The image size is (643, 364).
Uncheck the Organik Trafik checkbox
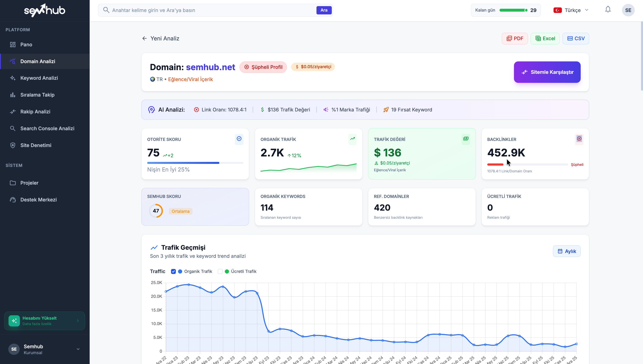pyautogui.click(x=173, y=272)
